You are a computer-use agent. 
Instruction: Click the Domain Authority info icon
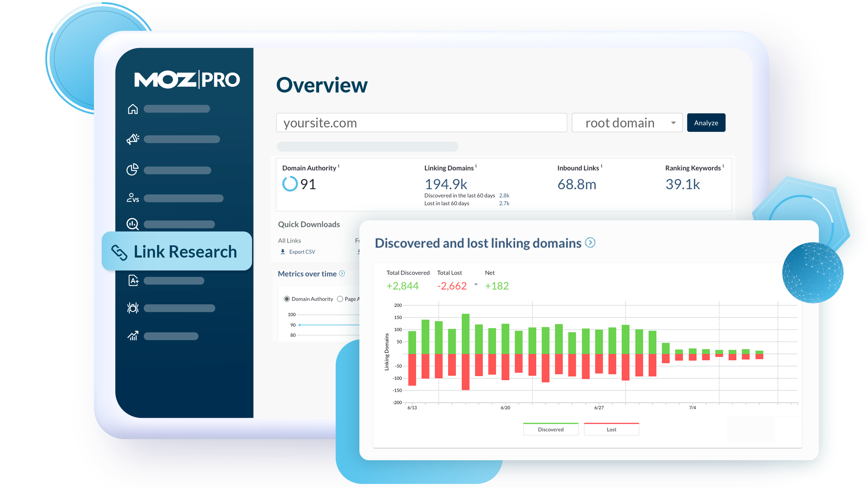[339, 166]
